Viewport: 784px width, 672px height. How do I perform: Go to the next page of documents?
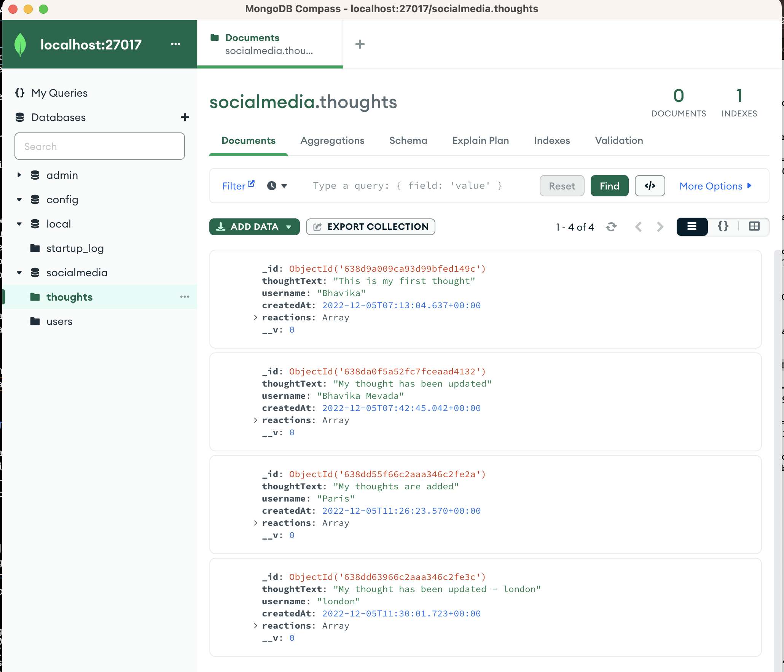660,227
